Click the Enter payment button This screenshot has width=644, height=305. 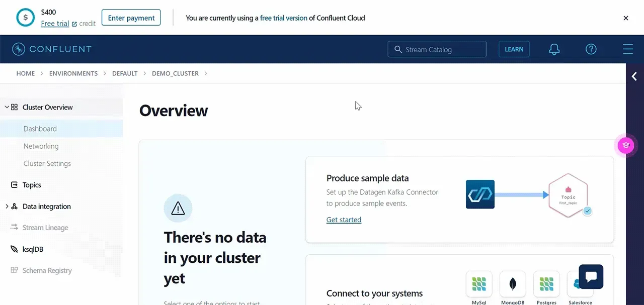pyautogui.click(x=131, y=18)
